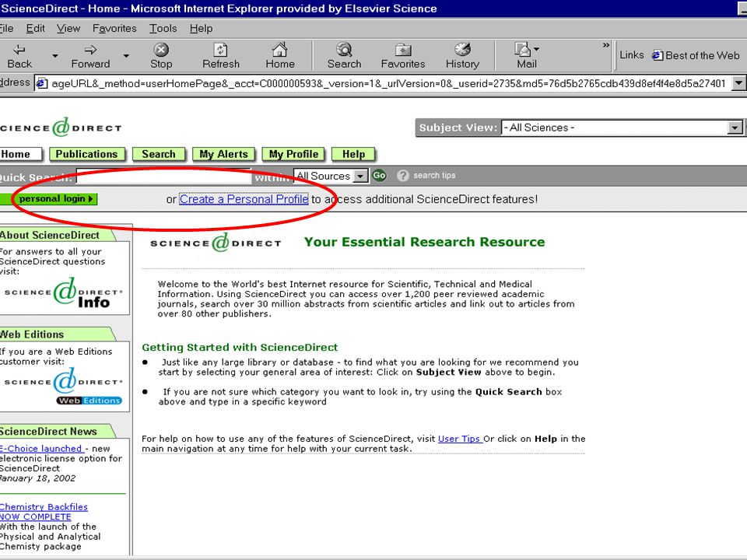747x560 pixels.
Task: Open the Chemistry Backfiles NOW COMPLETE link
Action: [44, 512]
